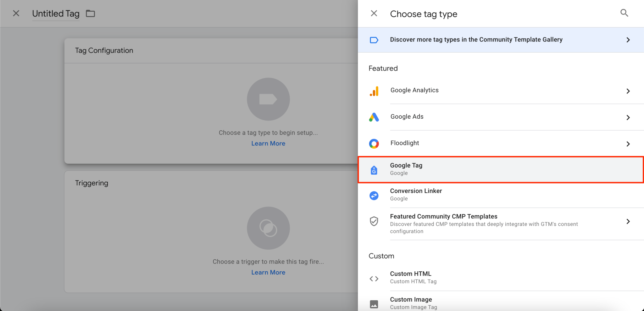
Task: Expand the Floodlight chevron arrow
Action: click(628, 144)
